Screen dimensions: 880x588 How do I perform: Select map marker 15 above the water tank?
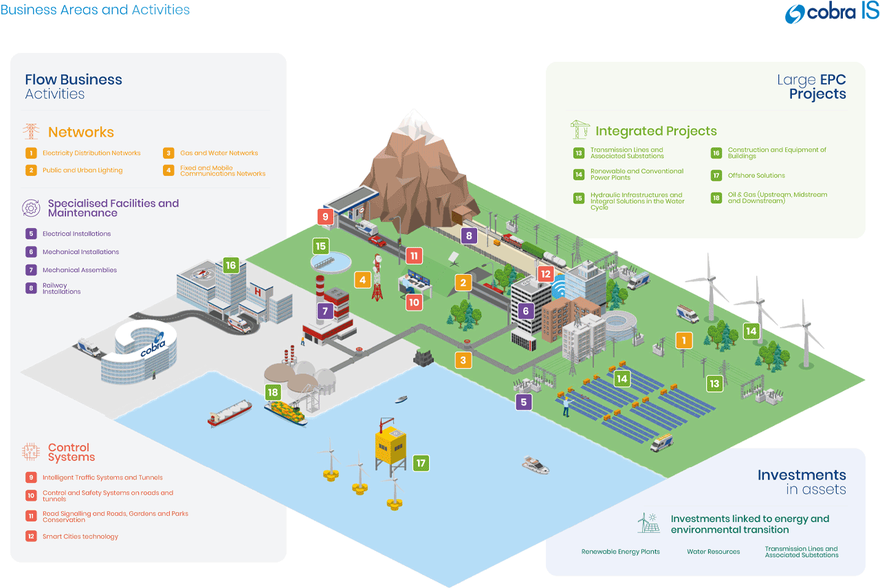[x=320, y=246]
